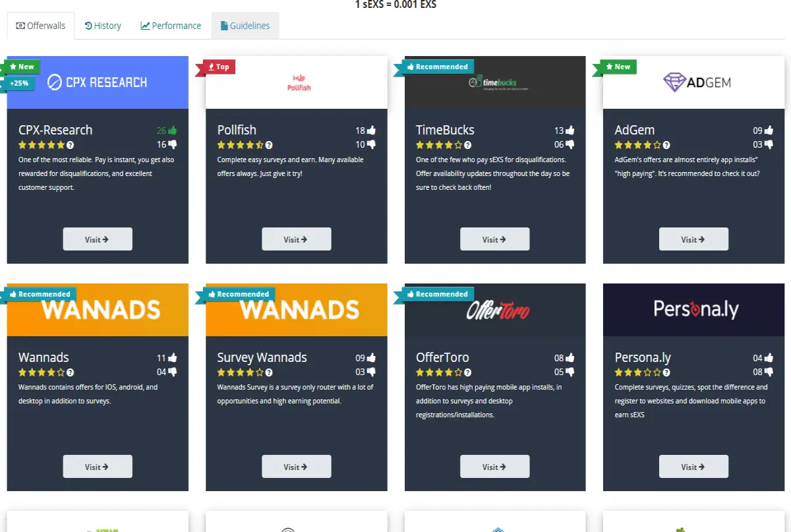Click the Pollfish banner logo
791x532 pixels.
pos(299,82)
